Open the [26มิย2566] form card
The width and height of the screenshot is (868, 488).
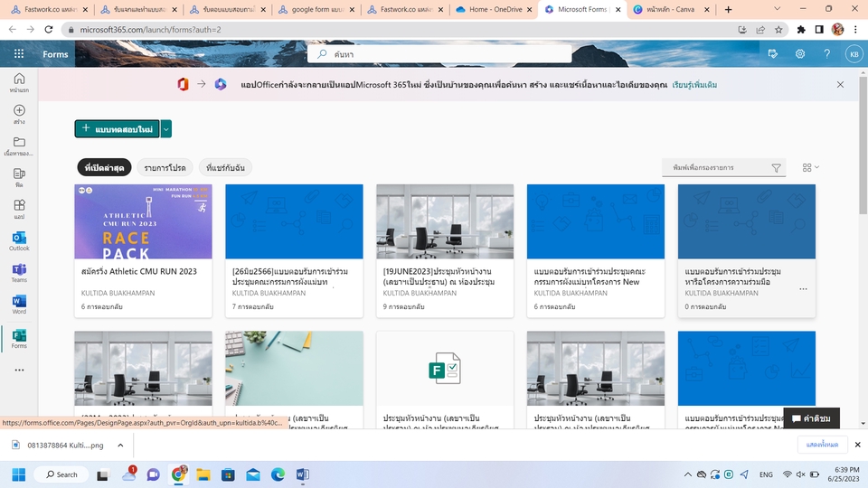294,250
